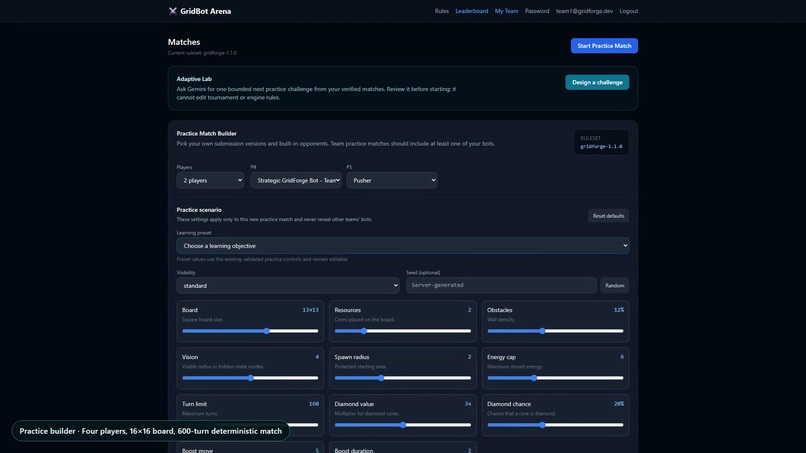Adjust the Vision radius slider
The image size is (806, 453).
(x=250, y=378)
